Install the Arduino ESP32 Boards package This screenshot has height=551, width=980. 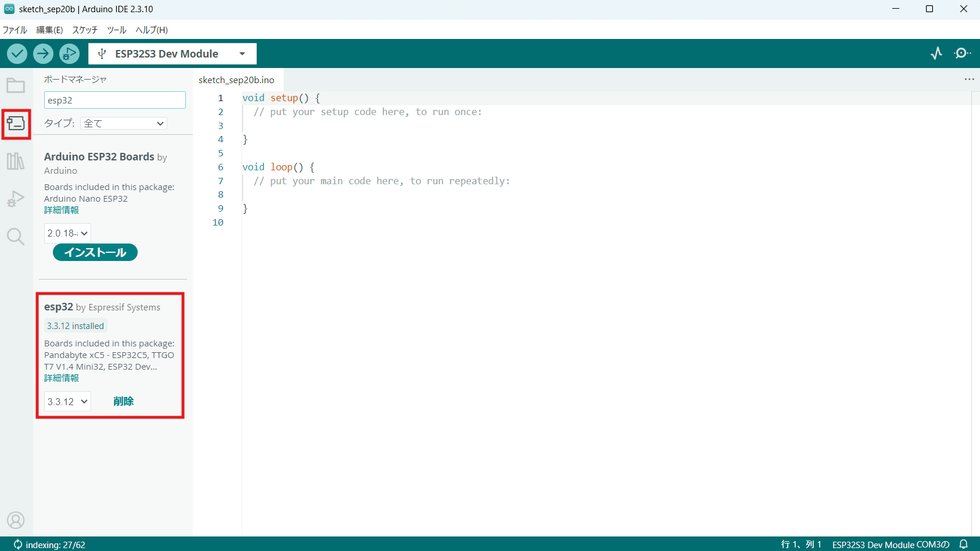[95, 252]
